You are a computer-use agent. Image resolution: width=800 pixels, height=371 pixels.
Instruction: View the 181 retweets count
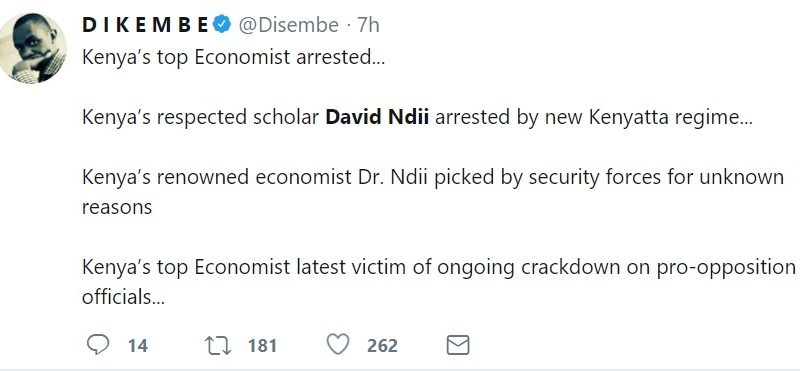(262, 346)
